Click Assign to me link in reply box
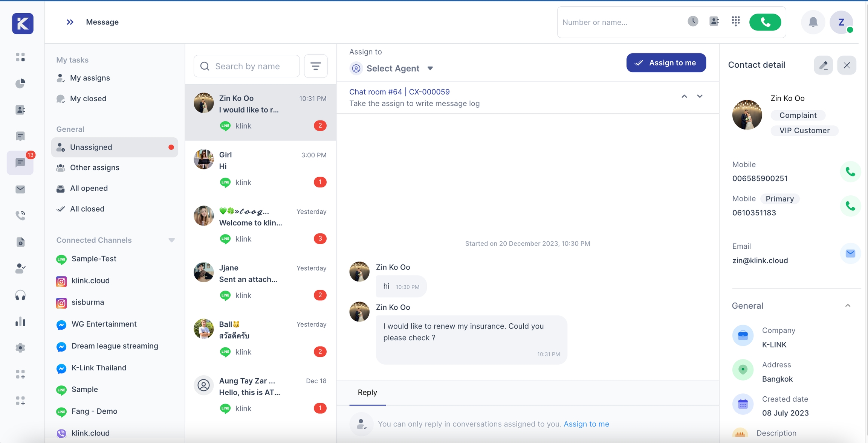The width and height of the screenshot is (868, 443). tap(586, 424)
